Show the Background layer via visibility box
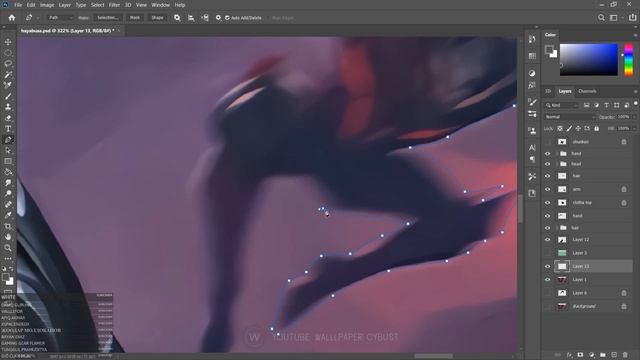 pos(548,307)
